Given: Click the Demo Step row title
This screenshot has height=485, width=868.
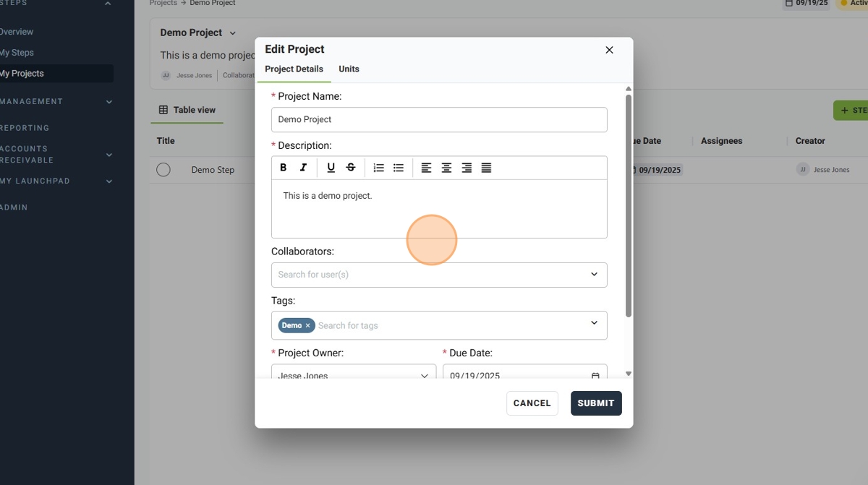Looking at the screenshot, I should pyautogui.click(x=213, y=170).
